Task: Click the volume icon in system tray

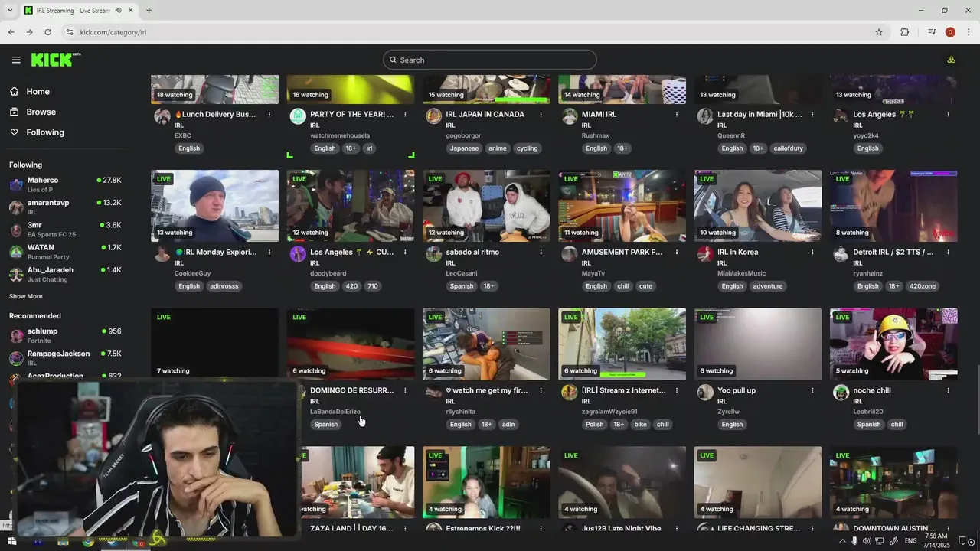Action: (x=867, y=542)
